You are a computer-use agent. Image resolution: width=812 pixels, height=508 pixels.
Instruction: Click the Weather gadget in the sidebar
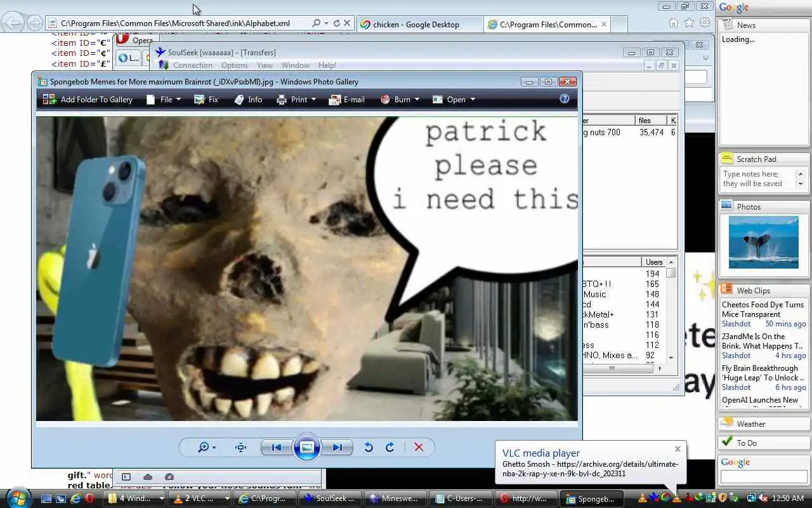pyautogui.click(x=764, y=424)
